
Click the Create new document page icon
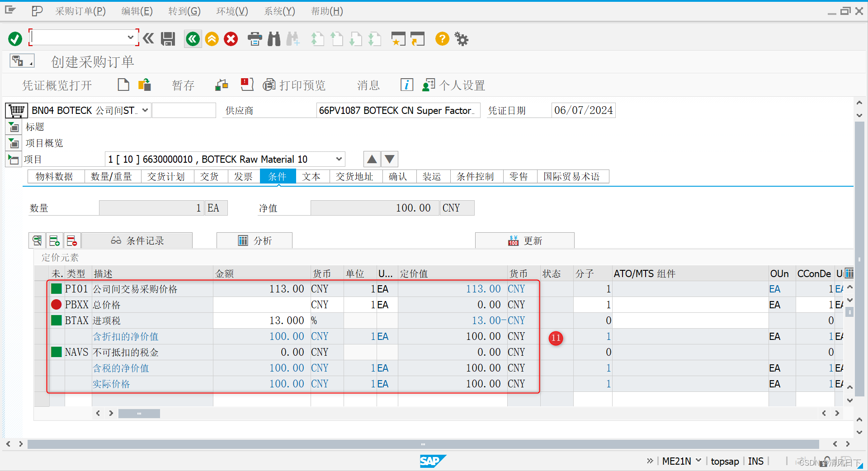pos(123,85)
